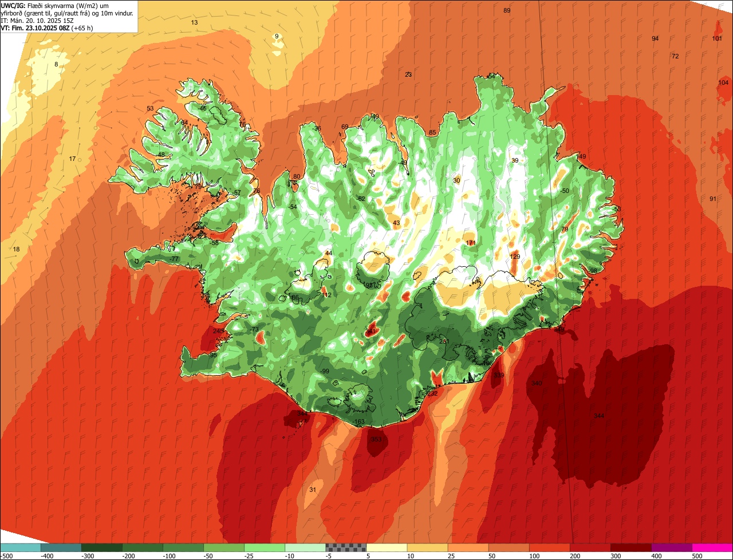Click the value 232 on the south coast
The image size is (733, 560).
[x=432, y=393]
